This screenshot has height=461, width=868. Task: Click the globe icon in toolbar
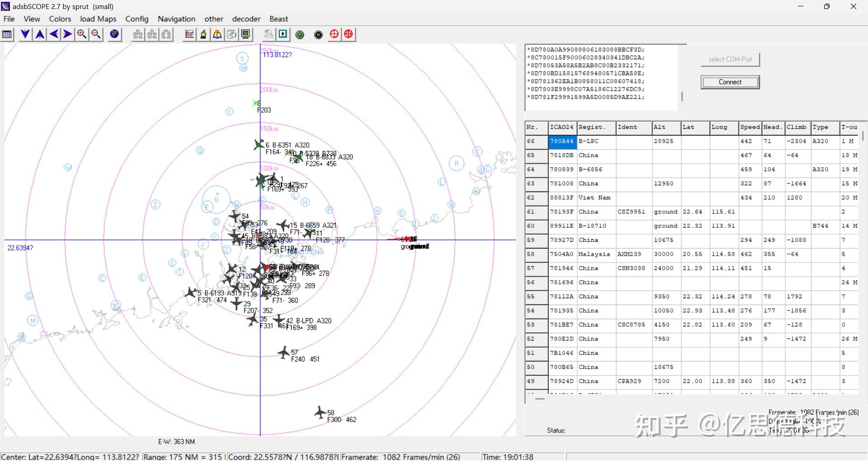tap(115, 34)
